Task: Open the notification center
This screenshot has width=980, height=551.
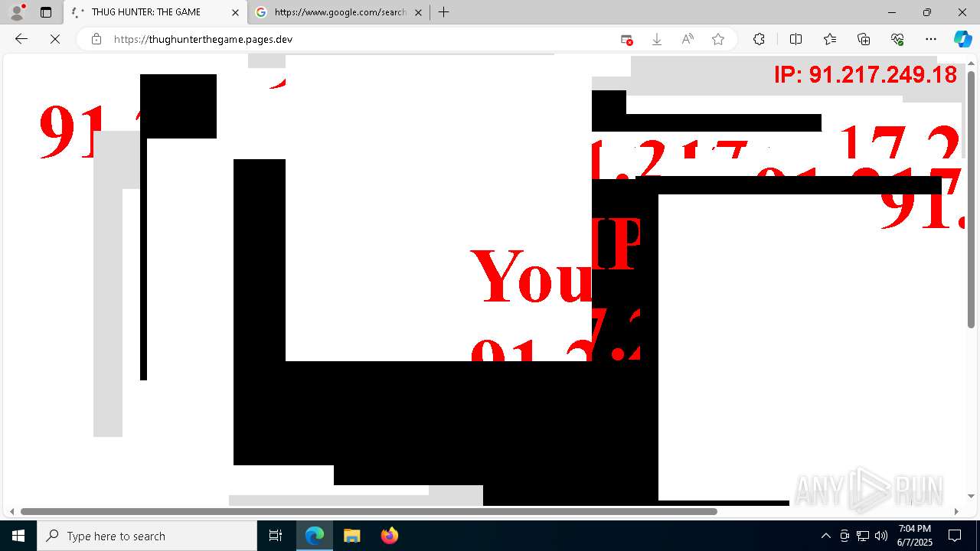Action: pos(955,536)
